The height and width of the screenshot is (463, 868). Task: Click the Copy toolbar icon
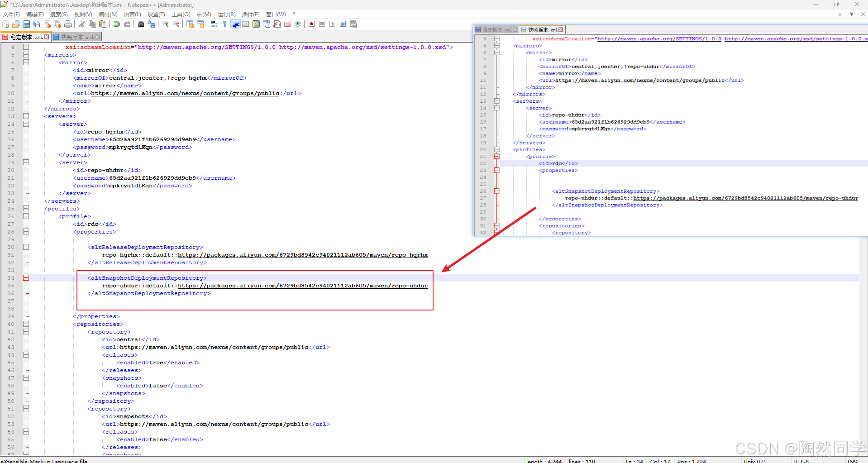pyautogui.click(x=92, y=24)
